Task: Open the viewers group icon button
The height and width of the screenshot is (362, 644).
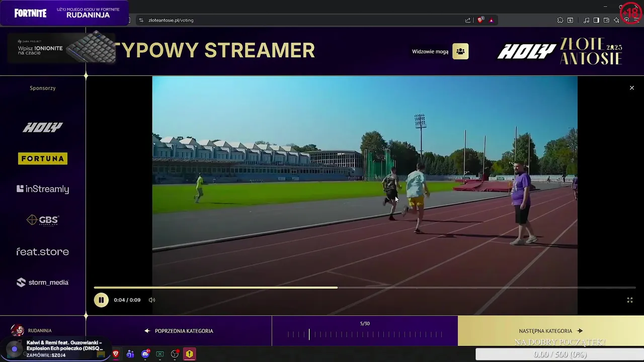Action: (460, 51)
